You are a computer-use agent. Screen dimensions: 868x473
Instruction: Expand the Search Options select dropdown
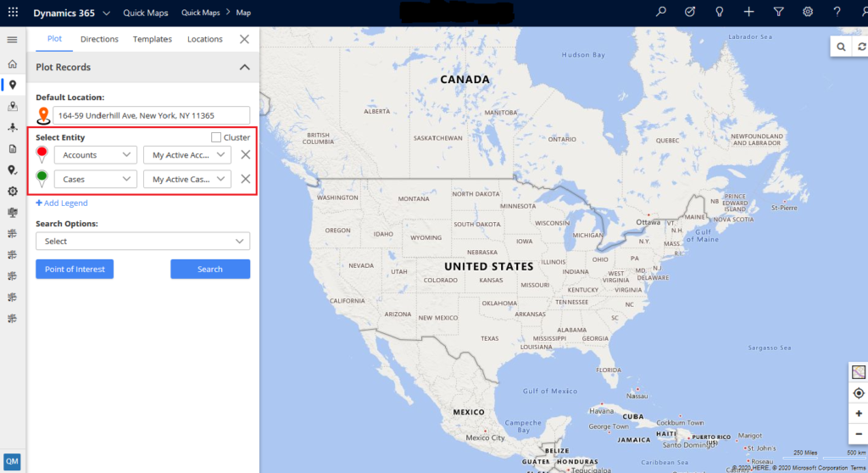pyautogui.click(x=142, y=242)
